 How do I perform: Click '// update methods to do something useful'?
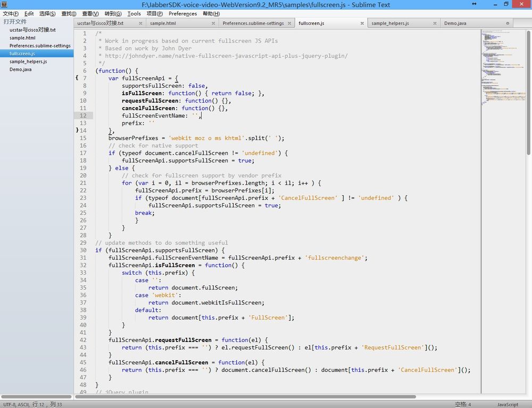point(162,243)
